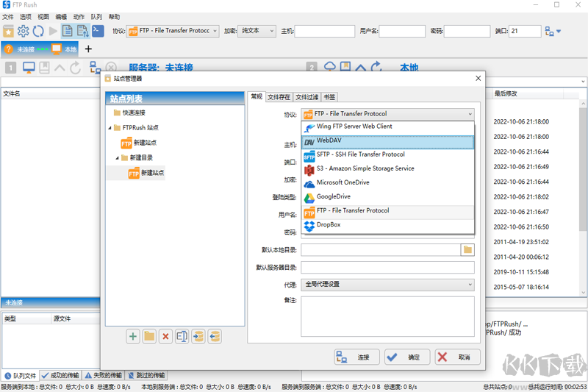Click the quick connect network icon beside port field
The width and height of the screenshot is (588, 392).
(550, 31)
